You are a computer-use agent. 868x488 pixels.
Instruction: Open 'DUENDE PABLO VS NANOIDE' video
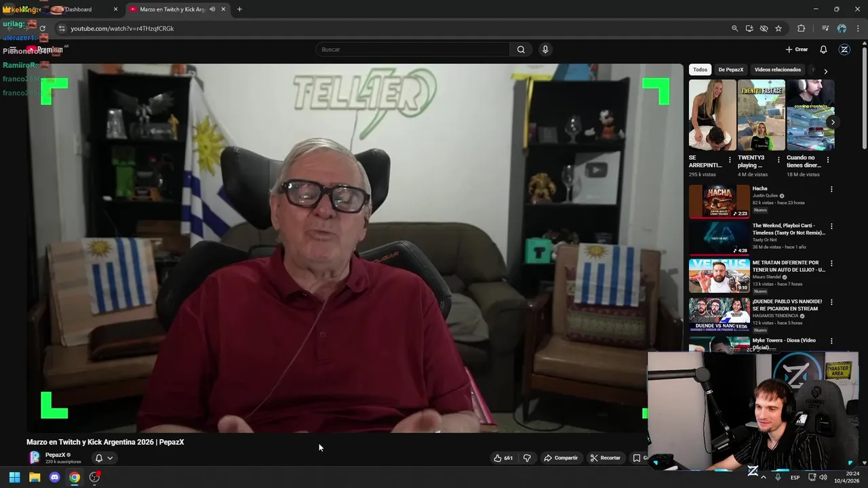[x=787, y=304]
